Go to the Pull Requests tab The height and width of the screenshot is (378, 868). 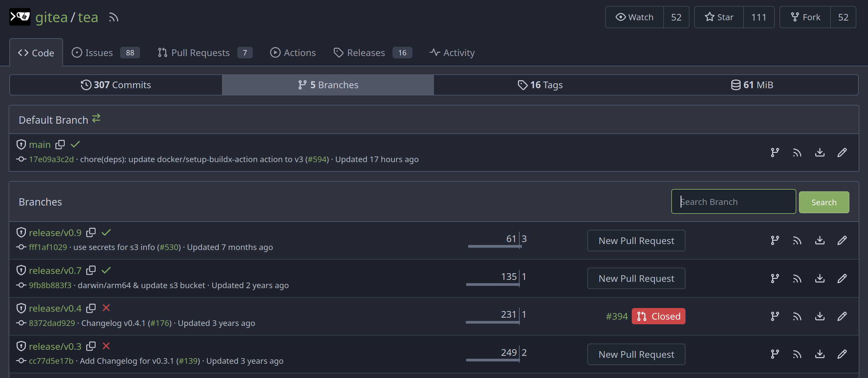(x=205, y=52)
